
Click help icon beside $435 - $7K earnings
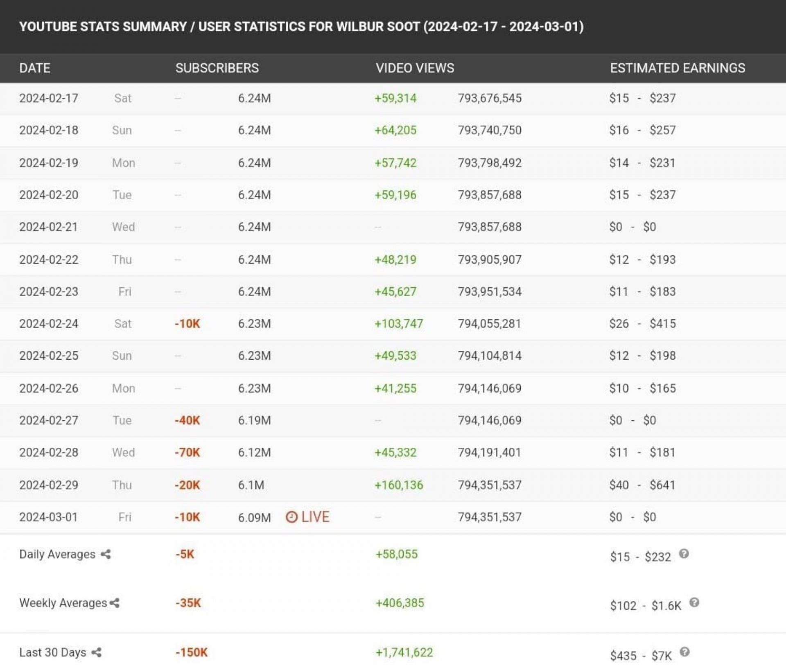pyautogui.click(x=684, y=652)
